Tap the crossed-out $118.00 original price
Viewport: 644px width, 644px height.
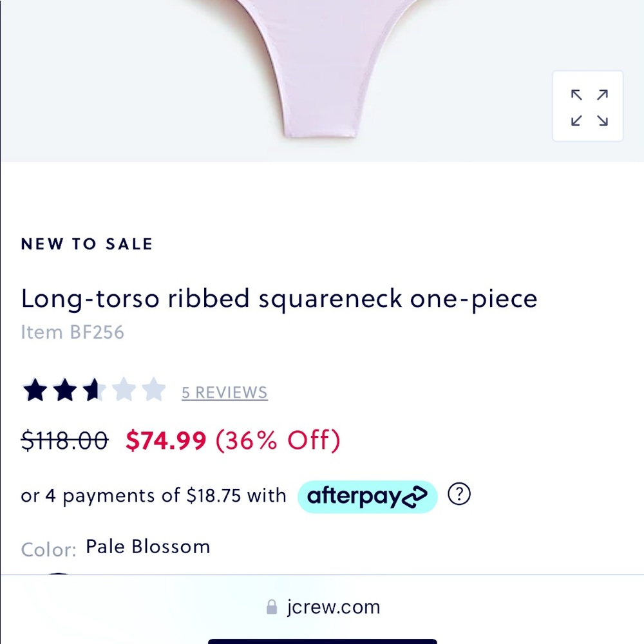click(65, 440)
